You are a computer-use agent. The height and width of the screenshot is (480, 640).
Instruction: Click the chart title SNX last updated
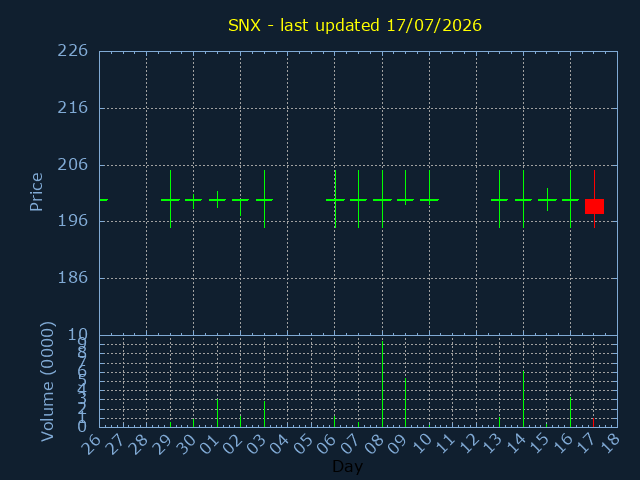pos(355,25)
